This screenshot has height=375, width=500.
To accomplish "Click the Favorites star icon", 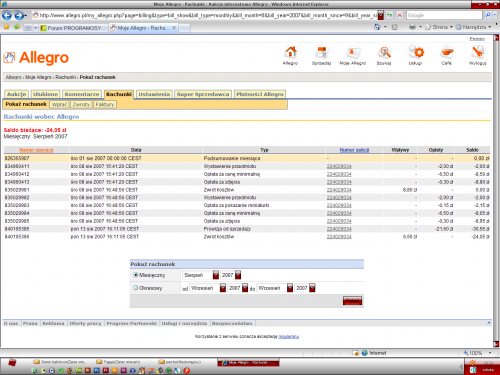I will [6, 27].
